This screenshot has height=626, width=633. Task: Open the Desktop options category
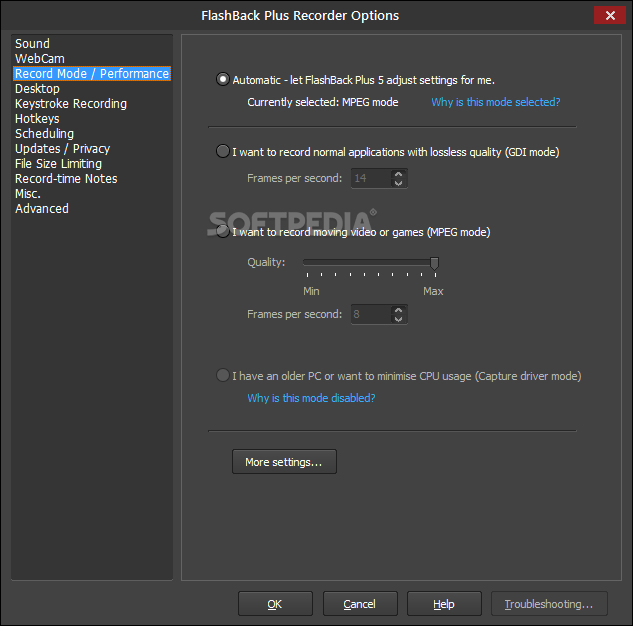[x=37, y=88]
